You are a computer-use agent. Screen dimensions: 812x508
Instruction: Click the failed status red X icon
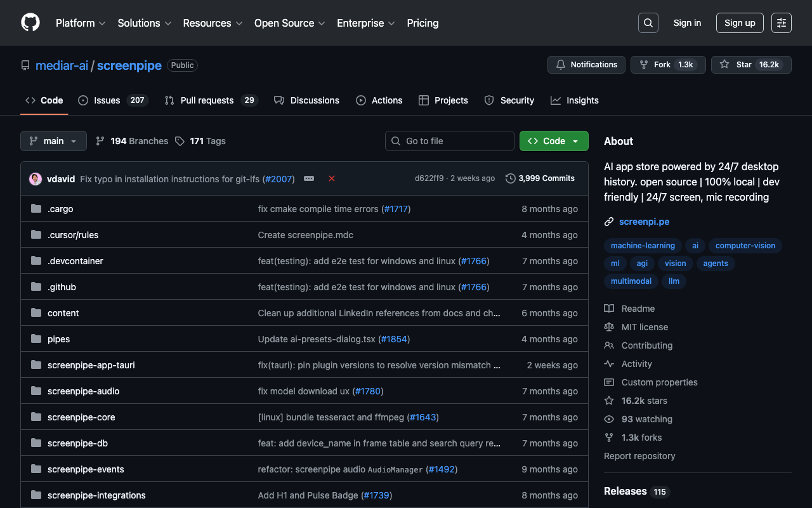[x=331, y=178]
